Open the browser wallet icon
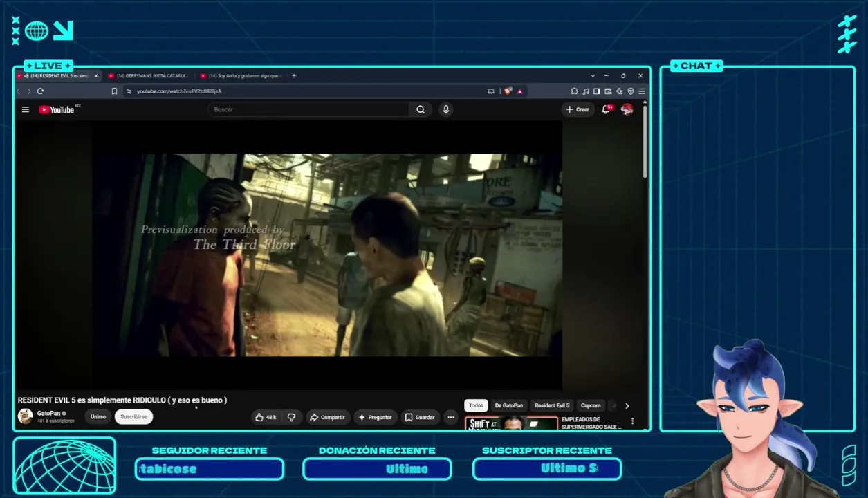868x498 pixels. pyautogui.click(x=608, y=91)
